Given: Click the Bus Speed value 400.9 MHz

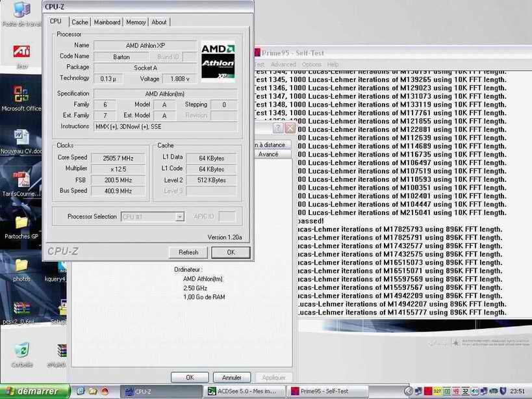Looking at the screenshot, I should click(118, 191).
